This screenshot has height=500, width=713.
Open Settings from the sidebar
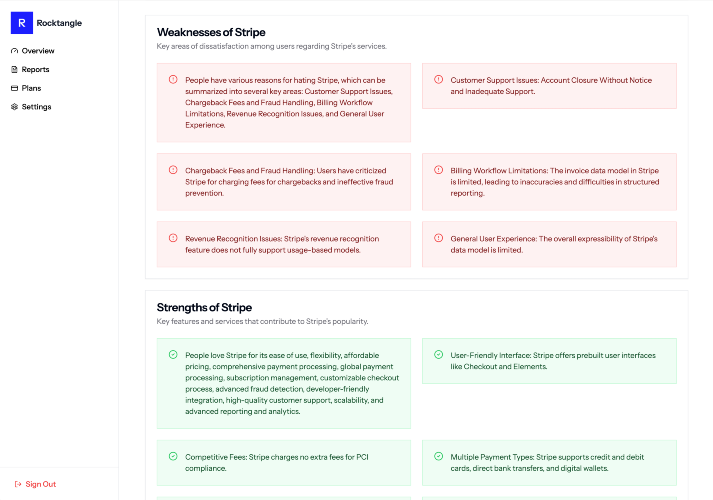tap(31, 107)
